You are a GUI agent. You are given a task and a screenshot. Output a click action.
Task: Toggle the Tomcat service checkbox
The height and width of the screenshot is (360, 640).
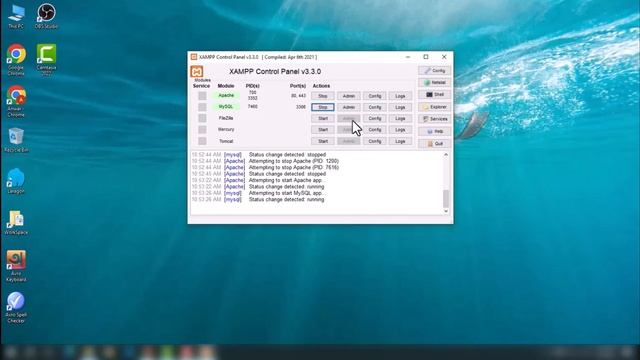click(x=202, y=141)
